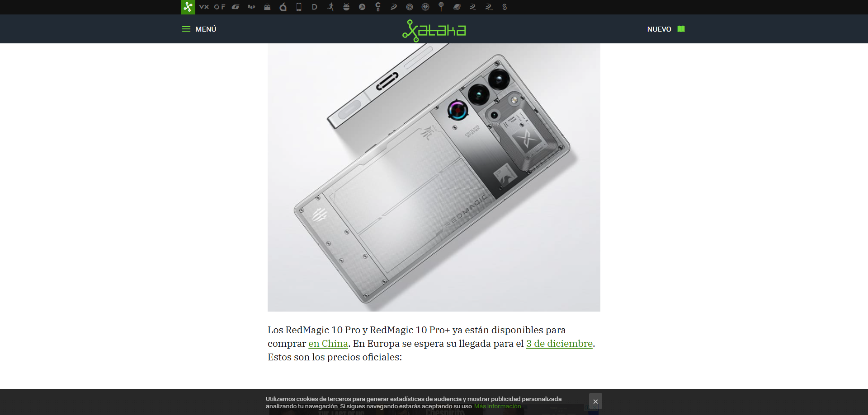Image resolution: width=868 pixels, height=415 pixels.
Task: Click the NUEVO section button
Action: [665, 29]
